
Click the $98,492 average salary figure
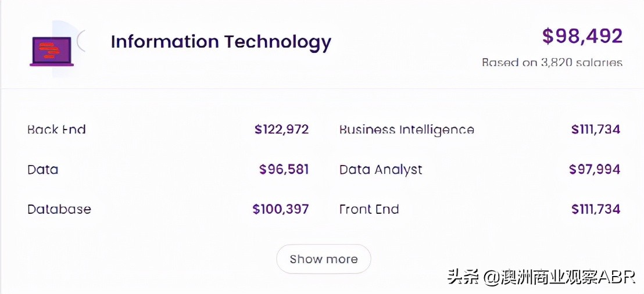[x=582, y=36]
